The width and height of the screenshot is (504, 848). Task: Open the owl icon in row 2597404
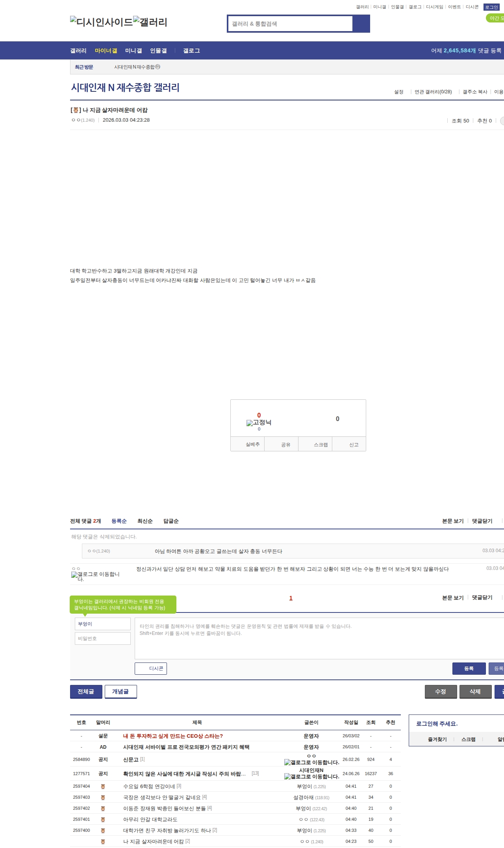coord(103,786)
